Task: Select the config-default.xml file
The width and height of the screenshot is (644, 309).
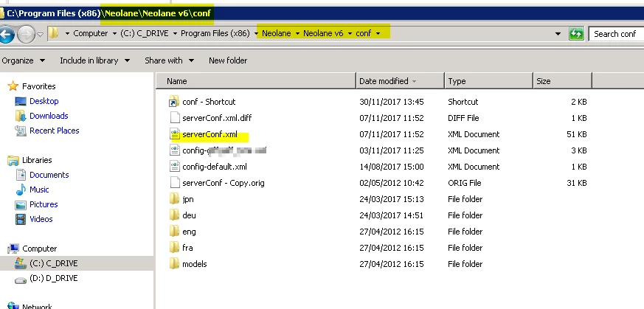Action: point(215,167)
